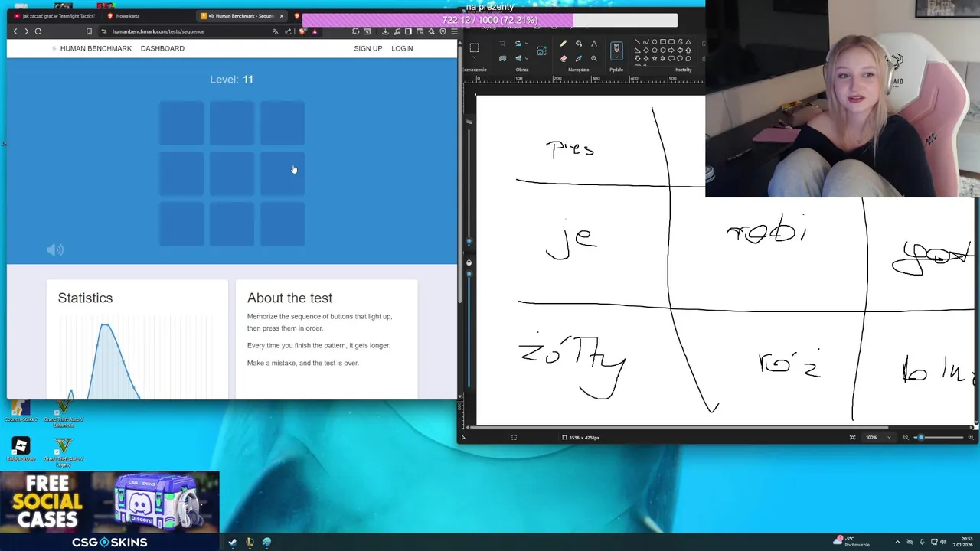Click the volume icon in system tray
Viewport: 980px width, 551px height.
tap(943, 542)
